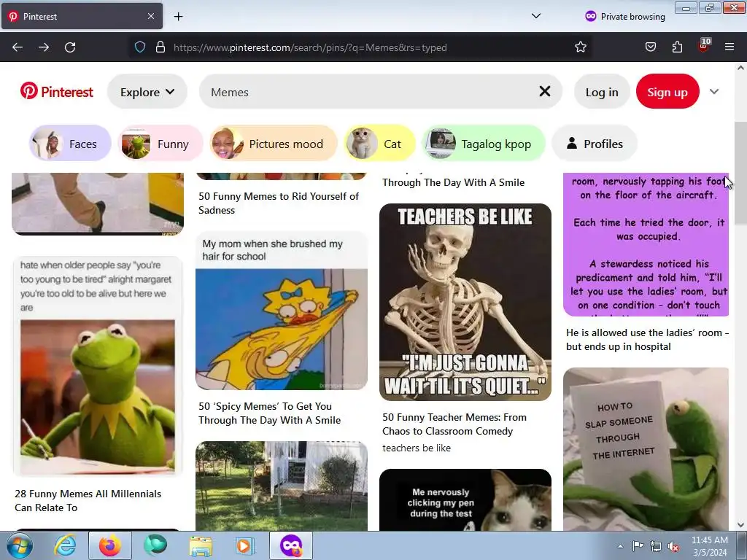747x560 pixels.
Task: Open Windows Explorer folder taskbar icon
Action: coord(201,545)
